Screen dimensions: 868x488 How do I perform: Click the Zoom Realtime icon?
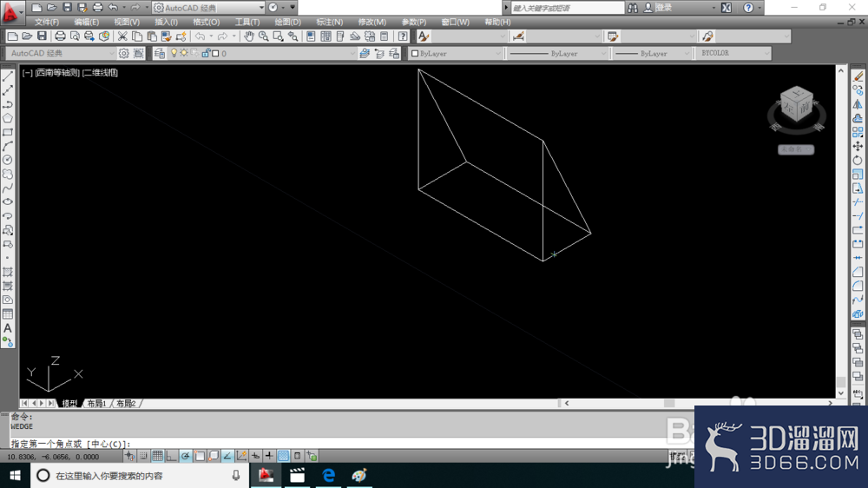[x=264, y=36]
